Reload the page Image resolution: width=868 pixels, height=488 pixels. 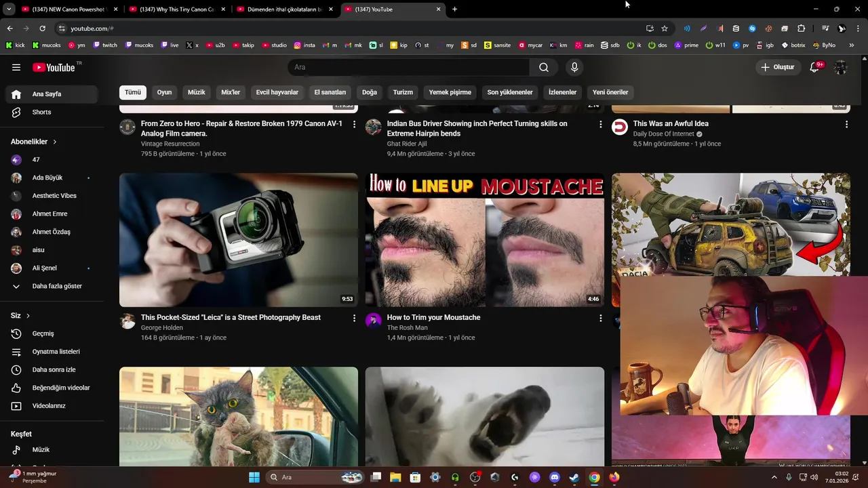42,28
